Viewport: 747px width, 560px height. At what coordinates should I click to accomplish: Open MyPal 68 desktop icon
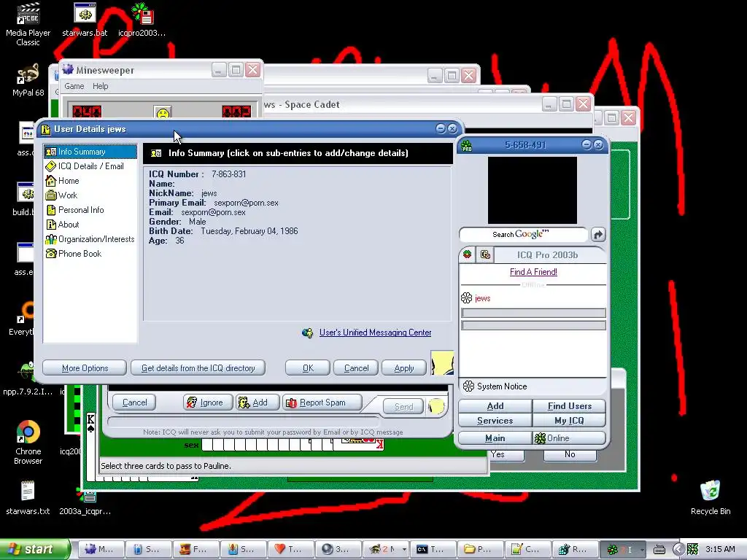click(28, 80)
